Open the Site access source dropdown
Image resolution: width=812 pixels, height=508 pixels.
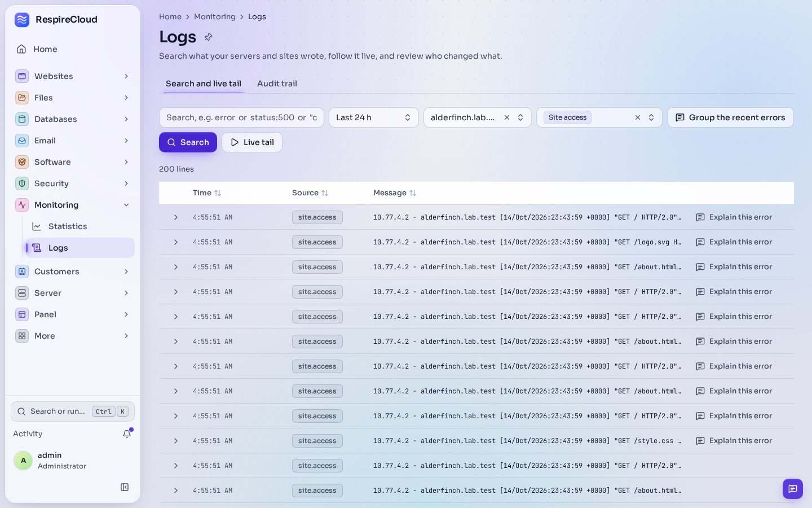coord(651,117)
